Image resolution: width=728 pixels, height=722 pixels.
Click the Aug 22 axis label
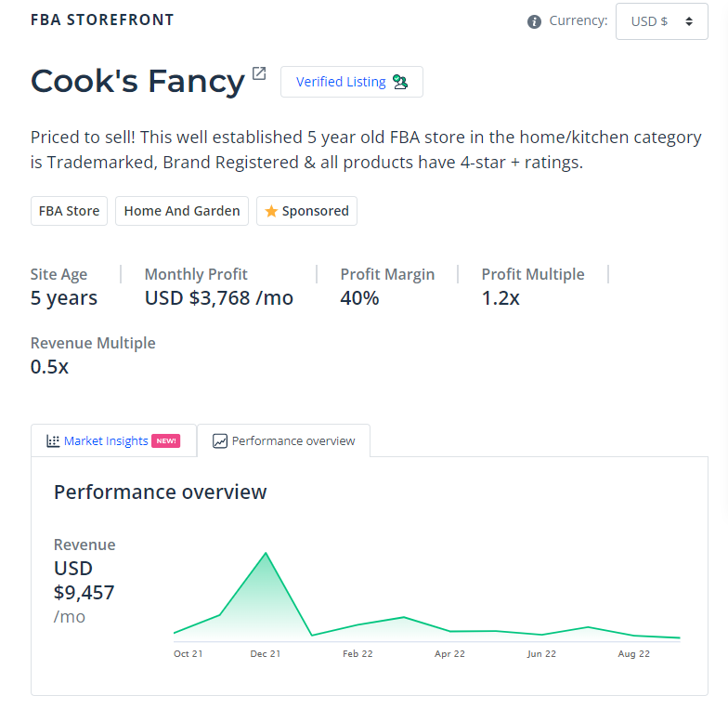634,654
